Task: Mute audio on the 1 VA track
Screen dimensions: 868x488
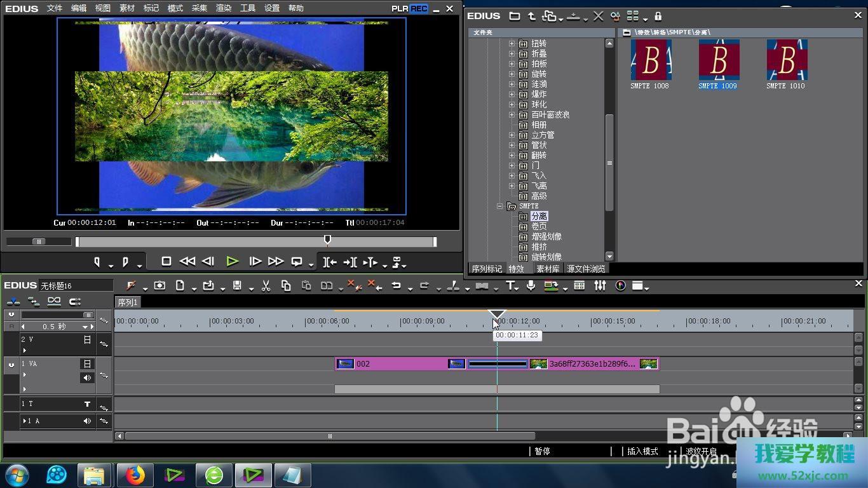Action: [x=87, y=378]
